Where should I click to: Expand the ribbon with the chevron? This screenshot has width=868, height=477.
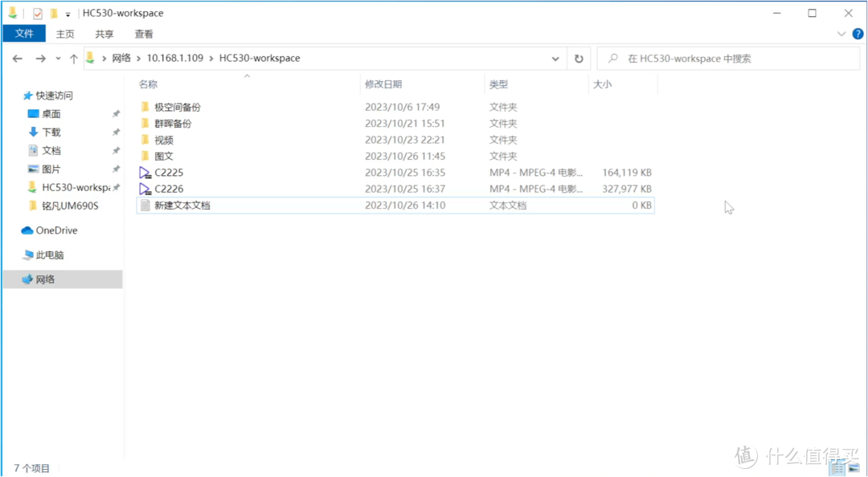841,34
